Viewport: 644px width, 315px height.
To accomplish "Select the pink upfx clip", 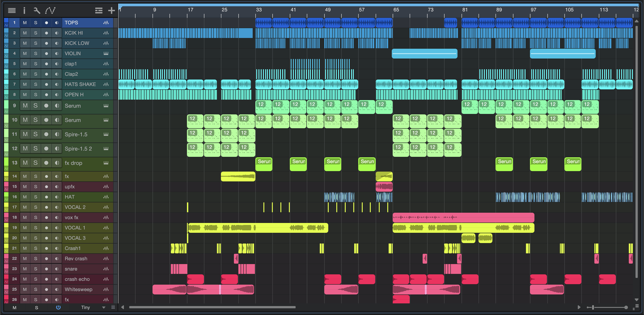I will coord(384,187).
